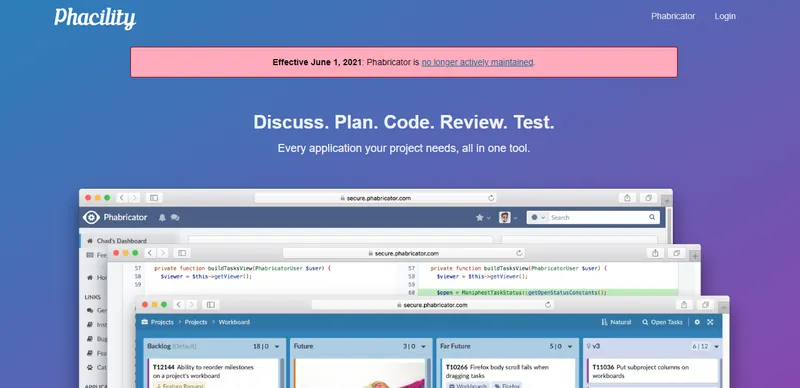Select the Workboard breadcrumb item
800x388 pixels.
tap(234, 322)
